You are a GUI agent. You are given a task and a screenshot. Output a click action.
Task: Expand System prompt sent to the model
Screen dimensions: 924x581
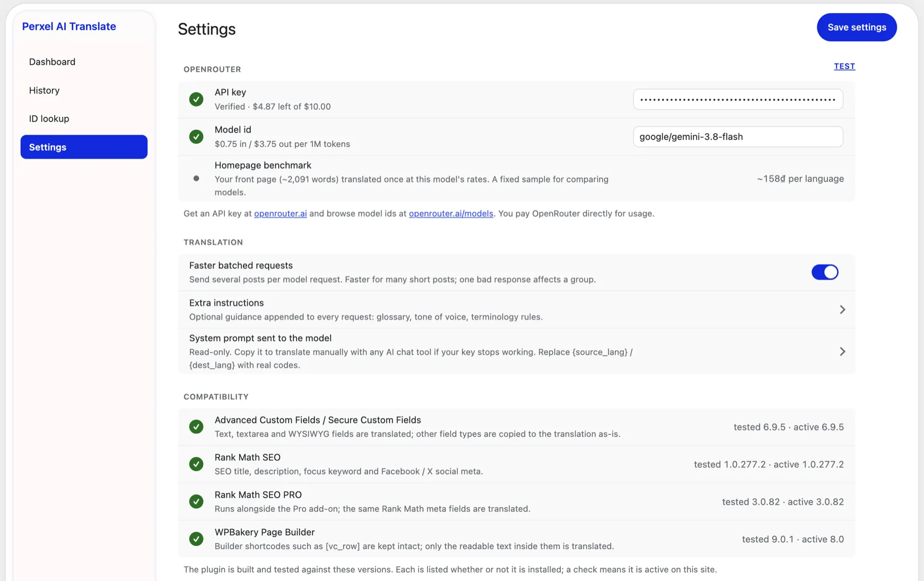point(517,351)
